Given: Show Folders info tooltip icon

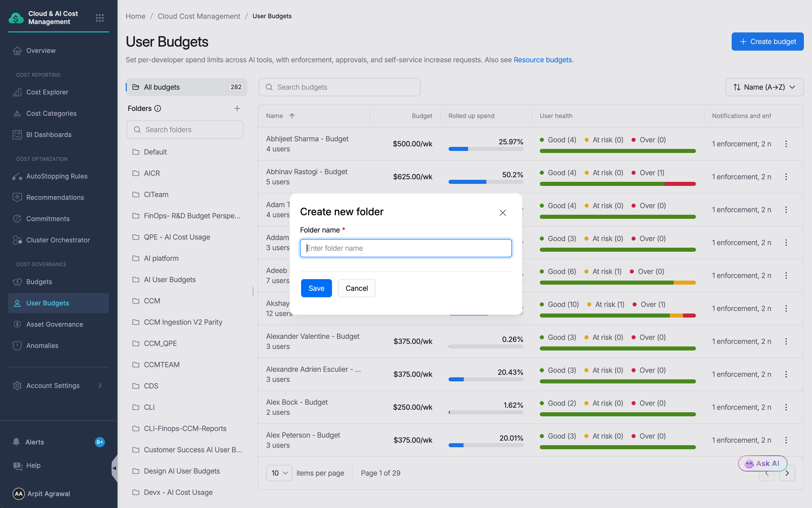Looking at the screenshot, I should pos(158,109).
